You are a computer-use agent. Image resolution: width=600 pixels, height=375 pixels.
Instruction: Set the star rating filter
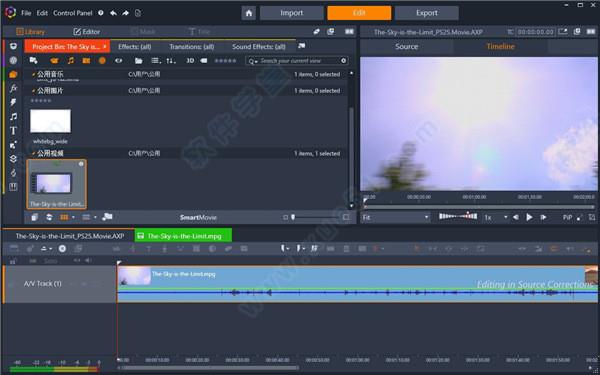tap(225, 60)
